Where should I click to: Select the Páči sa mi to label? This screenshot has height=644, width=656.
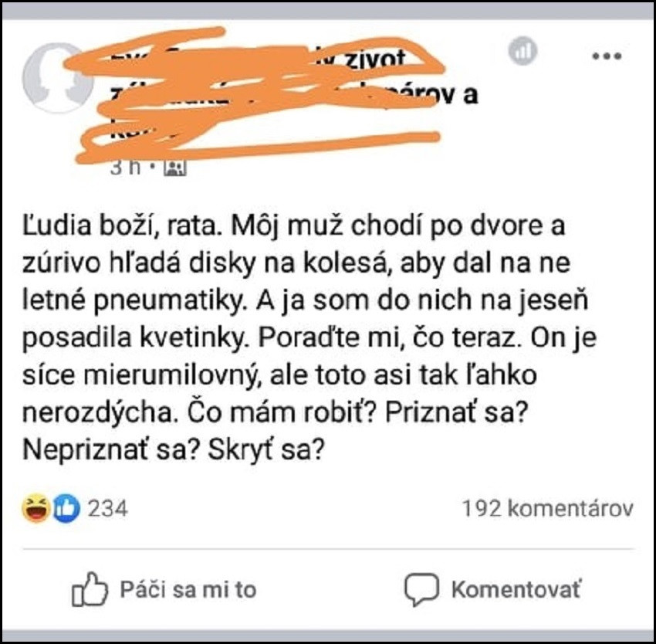click(188, 590)
